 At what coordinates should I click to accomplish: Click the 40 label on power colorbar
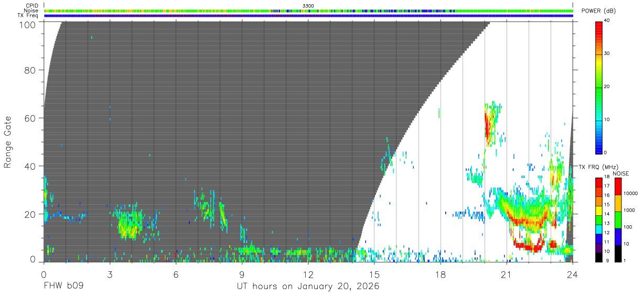(x=608, y=20)
